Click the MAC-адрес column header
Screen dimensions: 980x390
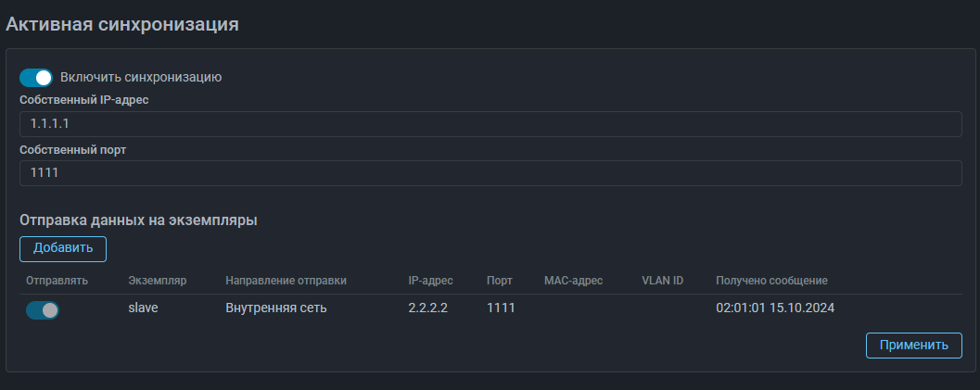click(x=574, y=280)
